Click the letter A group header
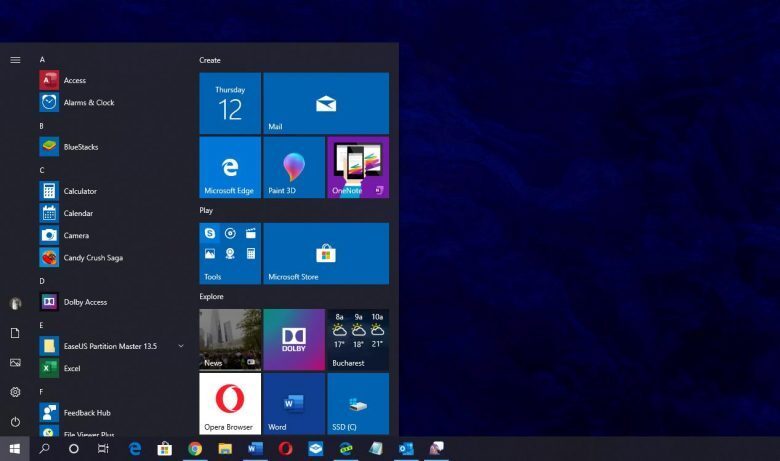Image resolution: width=780 pixels, height=461 pixels. (x=42, y=60)
